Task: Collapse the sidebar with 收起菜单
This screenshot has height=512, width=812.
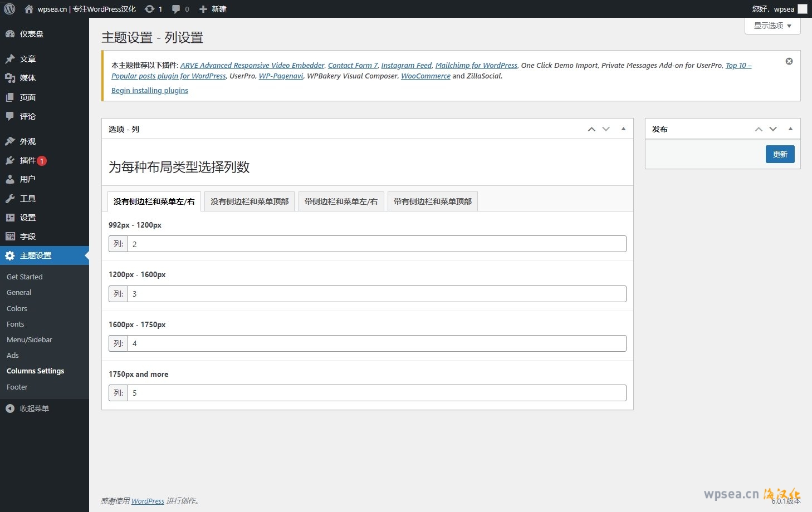Action: coord(45,408)
